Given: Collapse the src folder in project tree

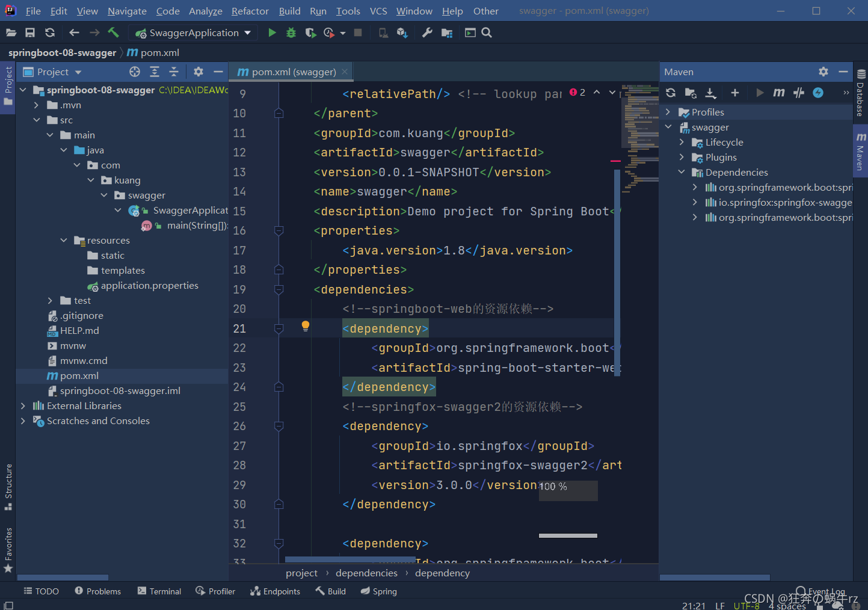Looking at the screenshot, I should pyautogui.click(x=37, y=120).
